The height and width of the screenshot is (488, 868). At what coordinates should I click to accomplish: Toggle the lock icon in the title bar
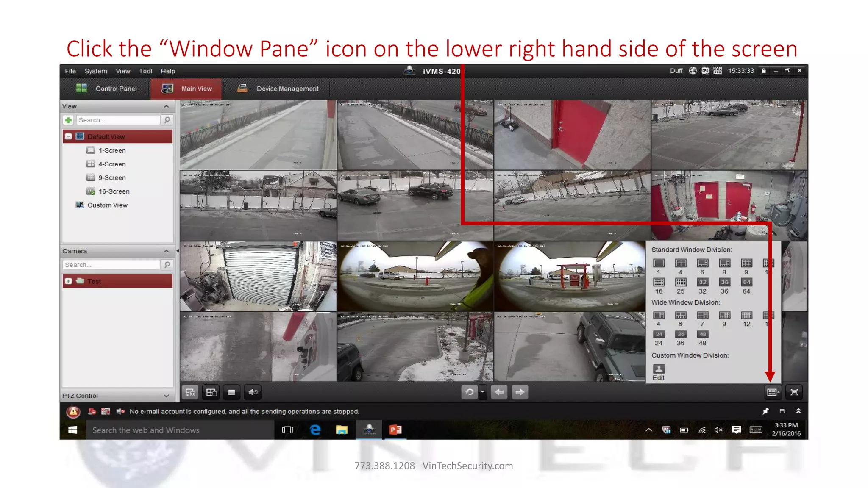pos(764,71)
